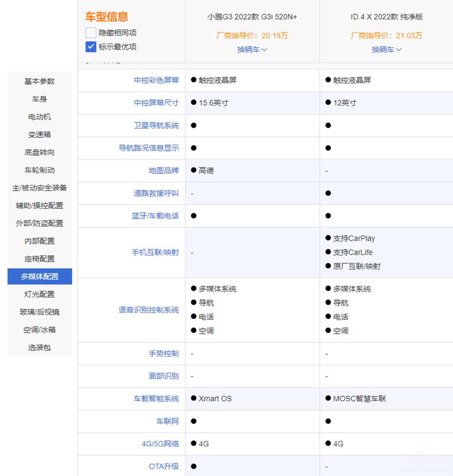Screen dimensions: 453x476
Task: Go to 底盘转向 category
Action: click(39, 152)
